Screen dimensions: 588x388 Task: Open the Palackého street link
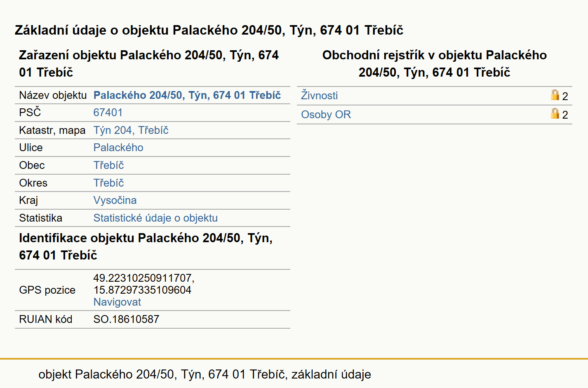click(x=118, y=147)
